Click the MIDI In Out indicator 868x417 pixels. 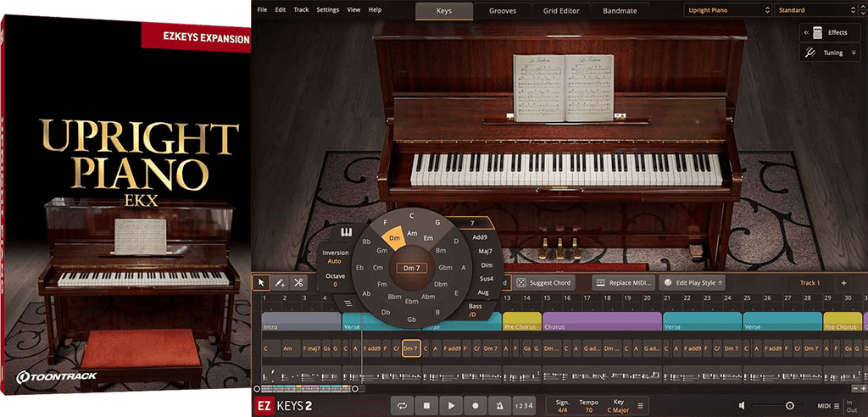[850, 406]
